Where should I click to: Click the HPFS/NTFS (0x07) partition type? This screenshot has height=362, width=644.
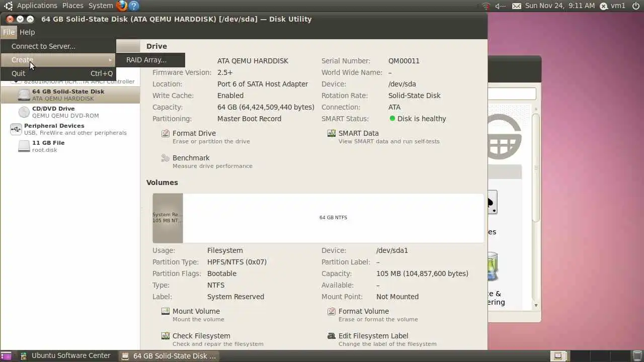(x=237, y=262)
